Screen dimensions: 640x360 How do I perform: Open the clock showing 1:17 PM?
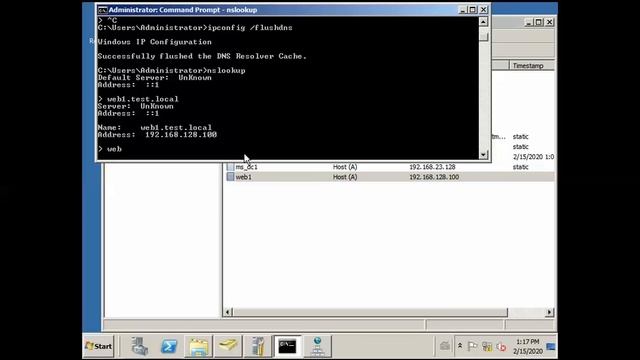[x=528, y=346]
